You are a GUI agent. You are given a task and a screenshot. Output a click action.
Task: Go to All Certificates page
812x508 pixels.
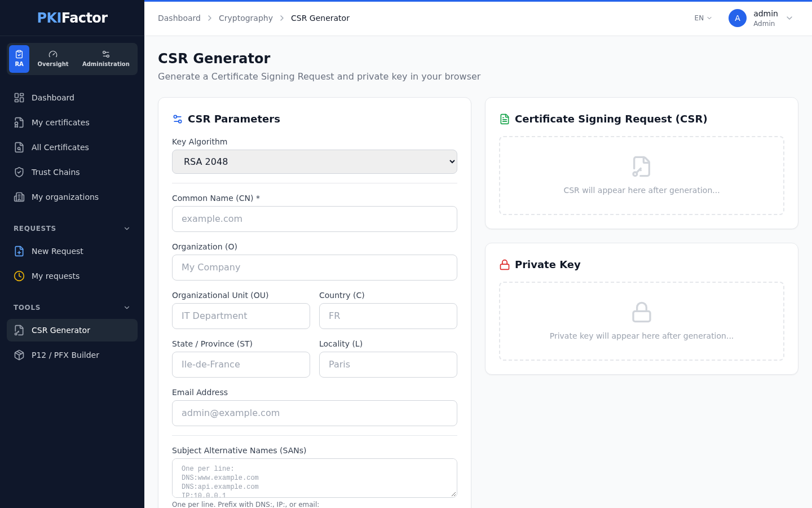click(x=72, y=147)
